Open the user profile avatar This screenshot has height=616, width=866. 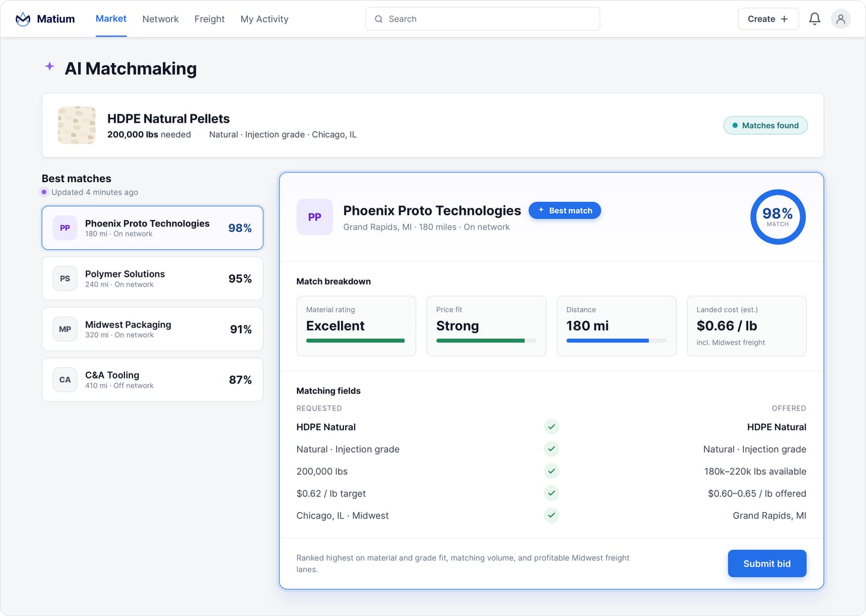(841, 19)
